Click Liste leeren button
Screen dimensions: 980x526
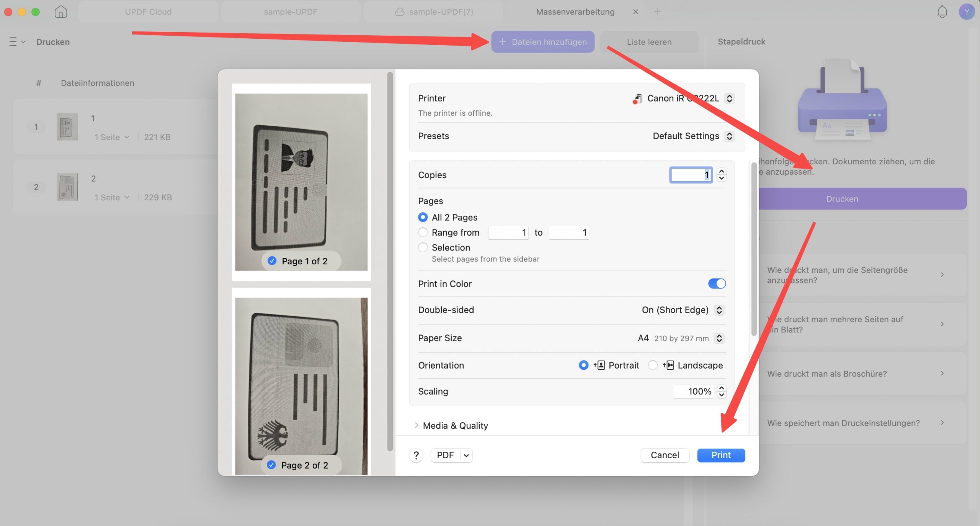(649, 42)
